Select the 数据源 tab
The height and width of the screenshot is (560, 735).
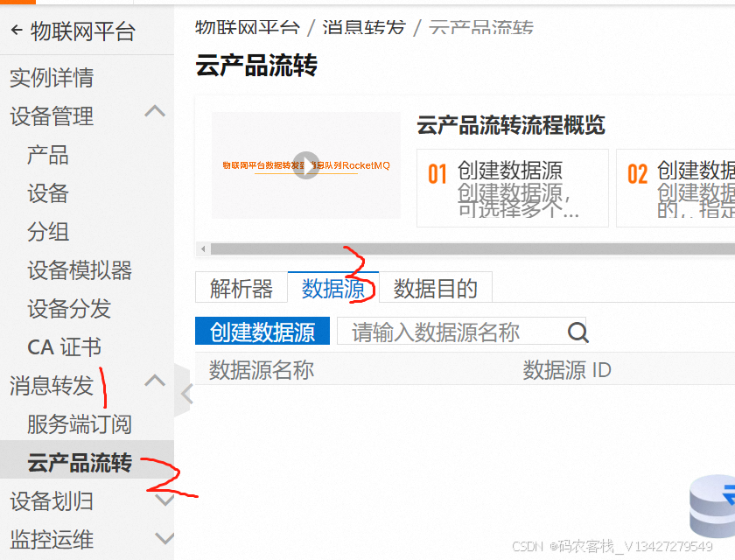[333, 288]
